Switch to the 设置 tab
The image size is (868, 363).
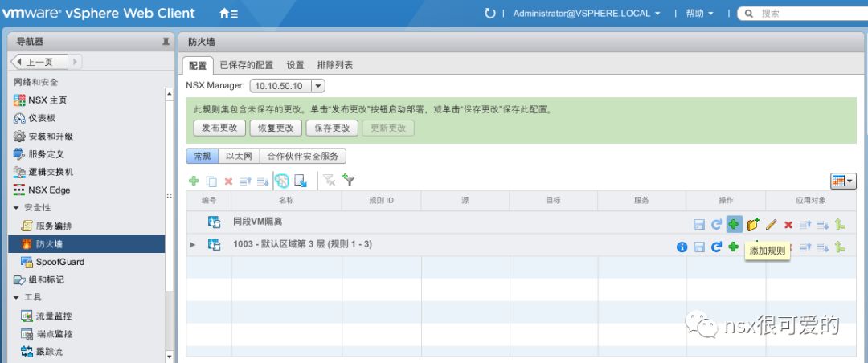point(295,65)
